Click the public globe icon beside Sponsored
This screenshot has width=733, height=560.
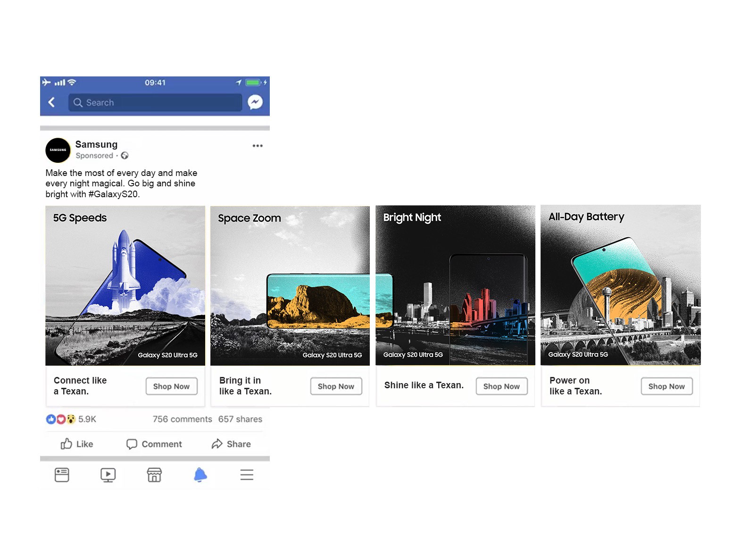[x=125, y=156]
